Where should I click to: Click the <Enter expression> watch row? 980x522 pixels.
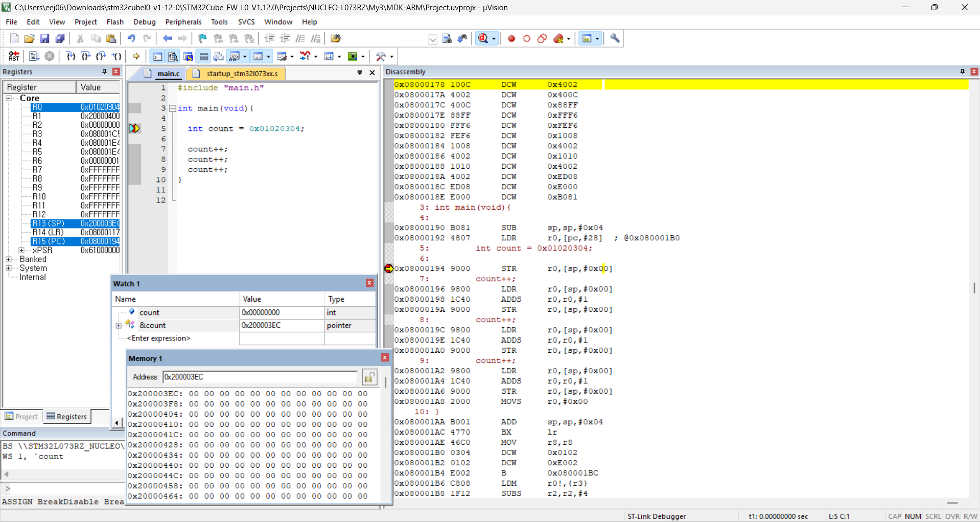click(158, 338)
